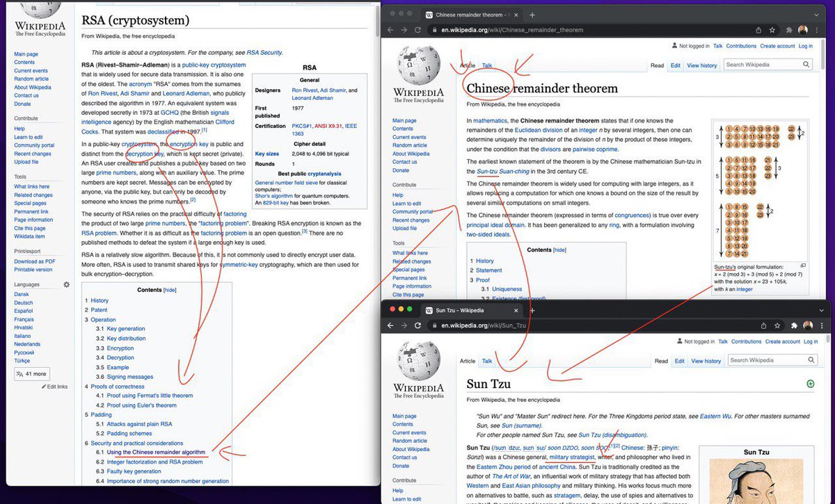Open Chrome three-dot menu in Chinese remainder theorem window

pos(818,30)
